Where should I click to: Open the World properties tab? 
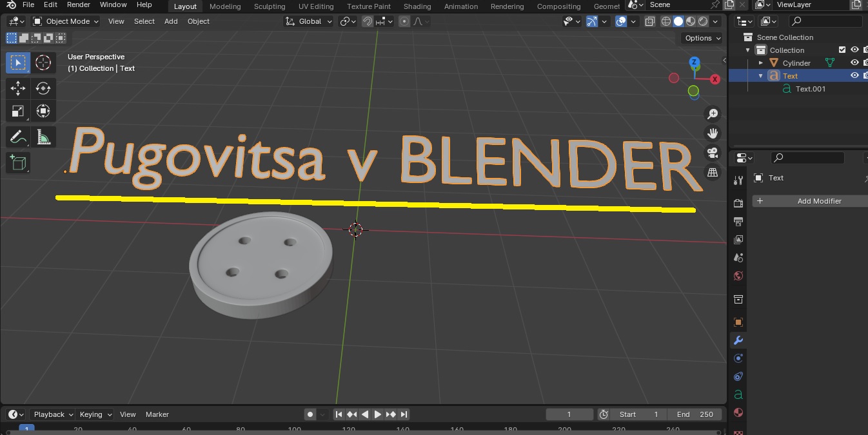(x=738, y=276)
